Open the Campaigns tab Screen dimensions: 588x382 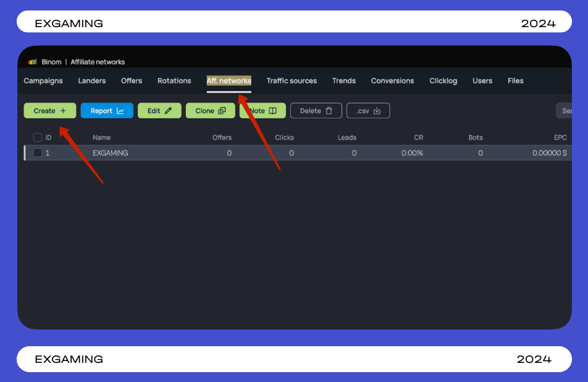pyautogui.click(x=43, y=81)
